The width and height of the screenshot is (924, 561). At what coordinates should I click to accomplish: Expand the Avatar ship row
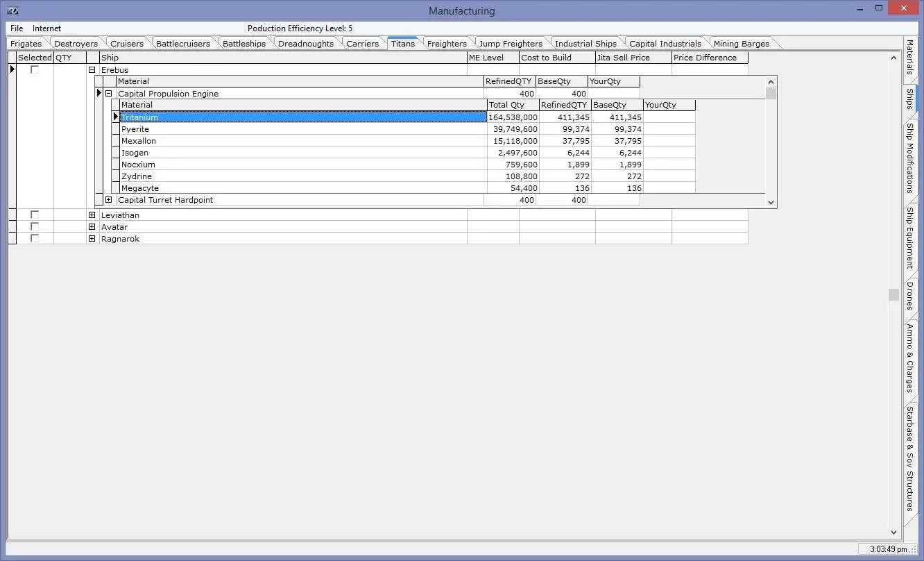[x=92, y=227]
